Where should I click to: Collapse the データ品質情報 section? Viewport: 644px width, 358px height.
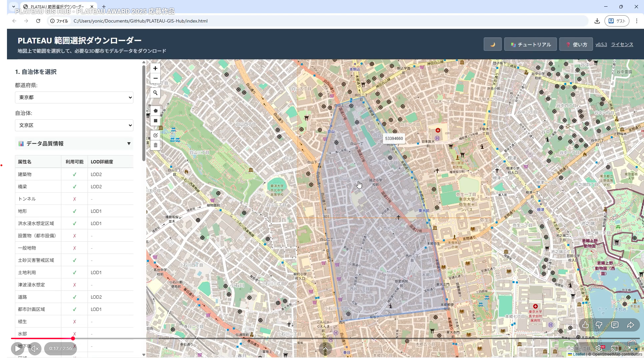[x=128, y=144]
